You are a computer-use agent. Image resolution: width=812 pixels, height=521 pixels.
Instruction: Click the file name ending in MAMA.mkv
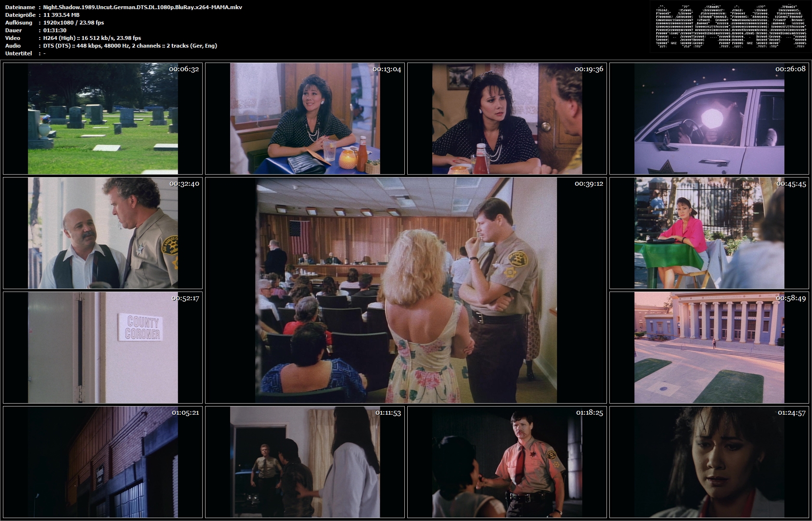pyautogui.click(x=142, y=7)
